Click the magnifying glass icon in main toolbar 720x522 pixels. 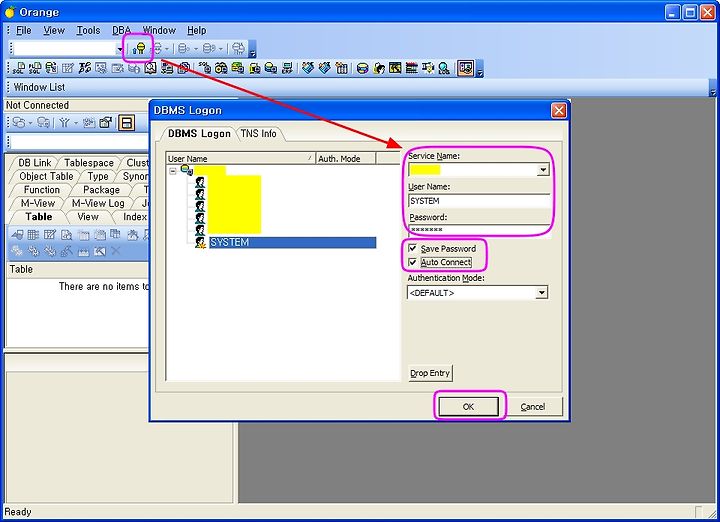pos(444,68)
